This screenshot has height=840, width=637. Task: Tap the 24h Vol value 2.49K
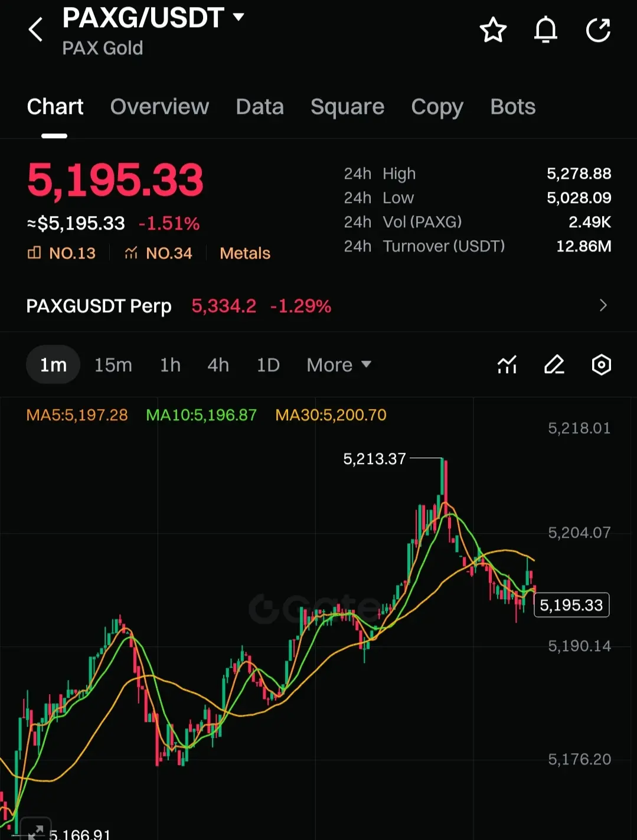click(589, 222)
